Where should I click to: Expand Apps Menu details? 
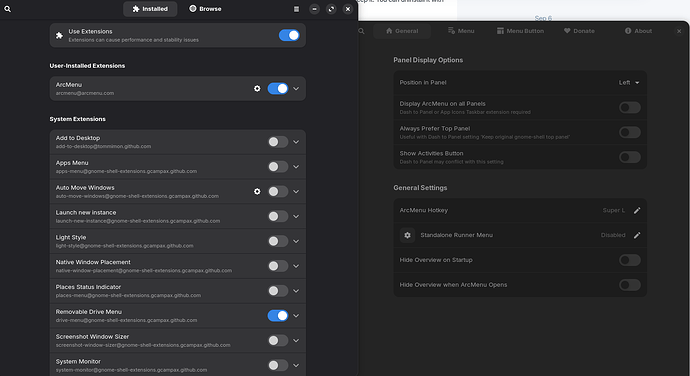pos(296,166)
